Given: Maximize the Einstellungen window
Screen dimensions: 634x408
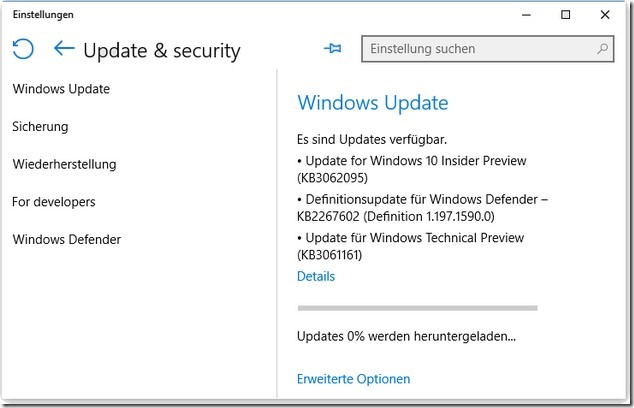Looking at the screenshot, I should point(566,15).
